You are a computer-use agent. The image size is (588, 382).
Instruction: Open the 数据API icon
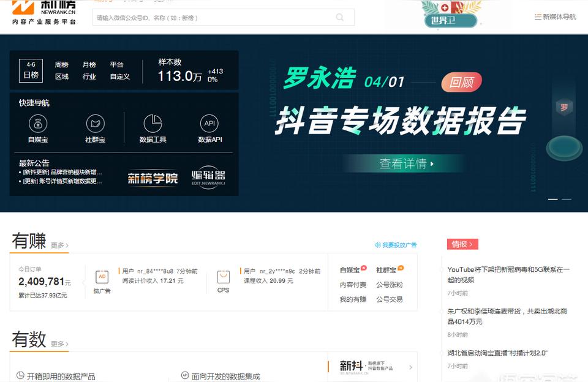[x=209, y=124]
